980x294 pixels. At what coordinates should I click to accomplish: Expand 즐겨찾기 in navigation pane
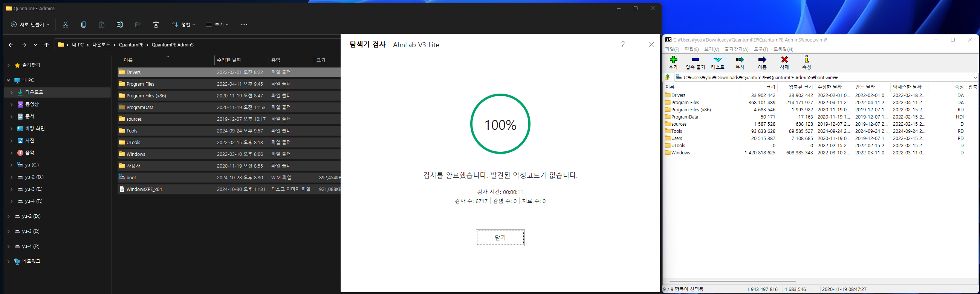(x=8, y=66)
